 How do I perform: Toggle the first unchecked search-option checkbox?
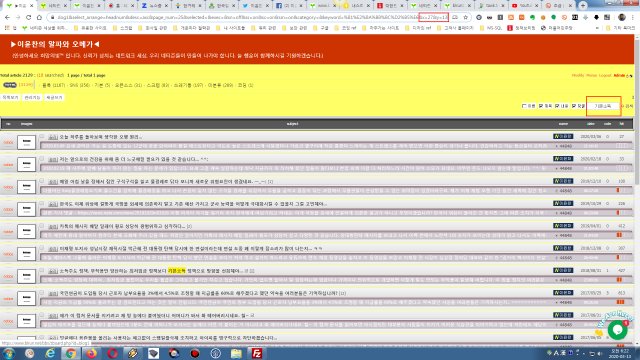pyautogui.click(x=524, y=106)
